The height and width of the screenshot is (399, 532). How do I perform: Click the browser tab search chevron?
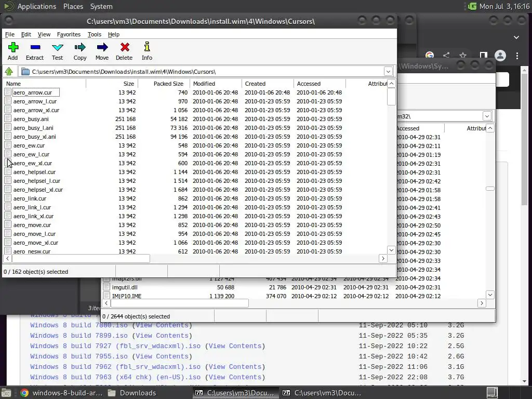point(516,37)
